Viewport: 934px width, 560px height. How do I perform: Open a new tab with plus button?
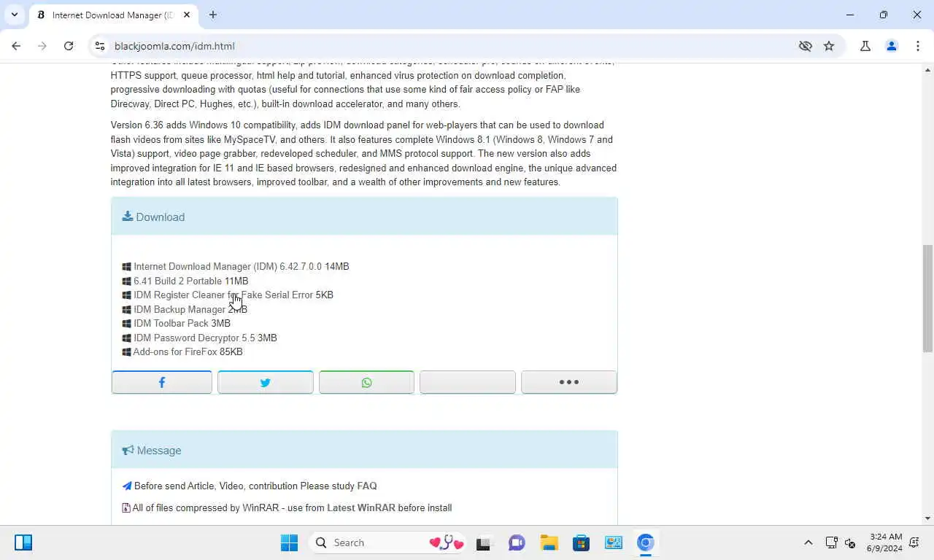coord(213,15)
